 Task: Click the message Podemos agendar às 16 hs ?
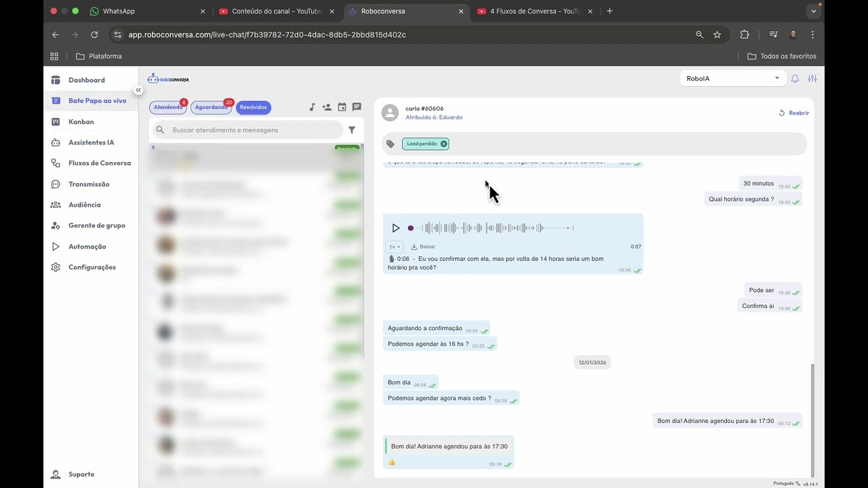point(439,344)
